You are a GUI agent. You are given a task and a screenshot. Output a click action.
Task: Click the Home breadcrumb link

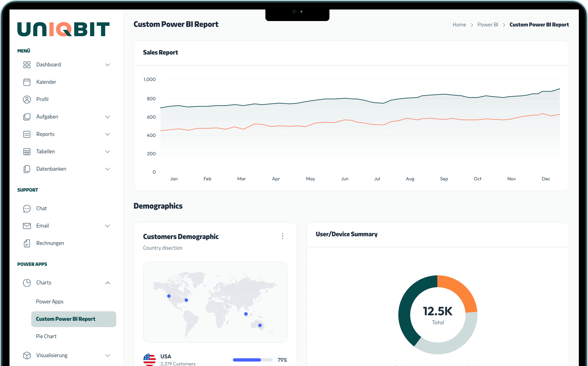click(x=459, y=25)
